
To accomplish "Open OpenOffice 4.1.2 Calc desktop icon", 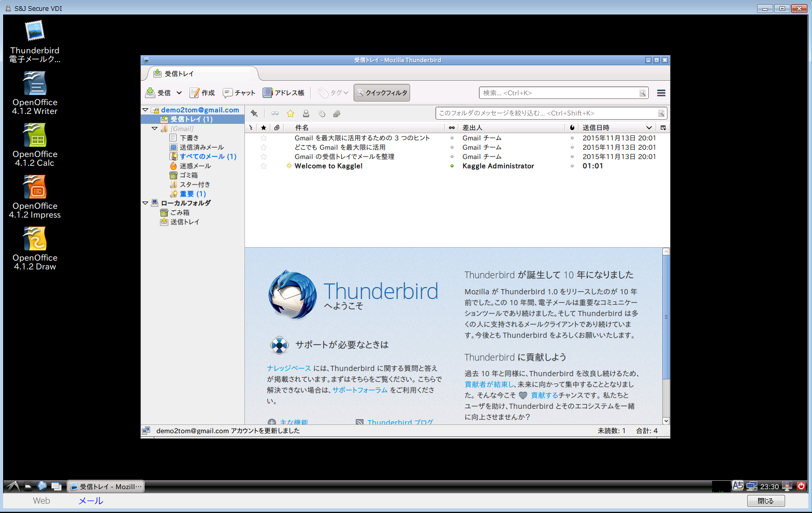I will pyautogui.click(x=35, y=145).
